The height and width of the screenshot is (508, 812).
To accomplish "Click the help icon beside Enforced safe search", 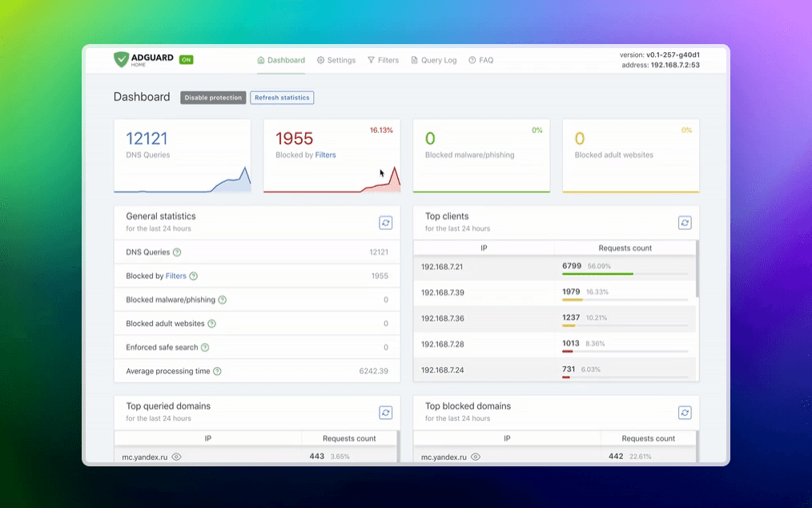I will coord(204,347).
